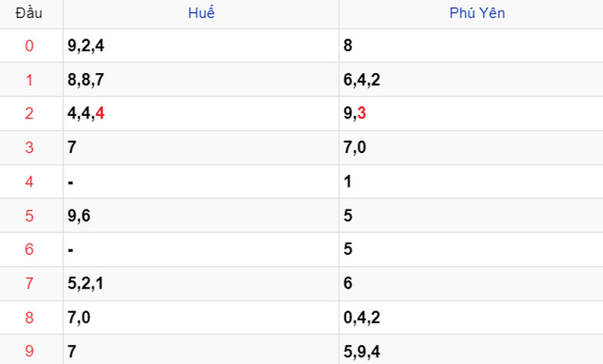Select row head digit 3

(x=29, y=148)
